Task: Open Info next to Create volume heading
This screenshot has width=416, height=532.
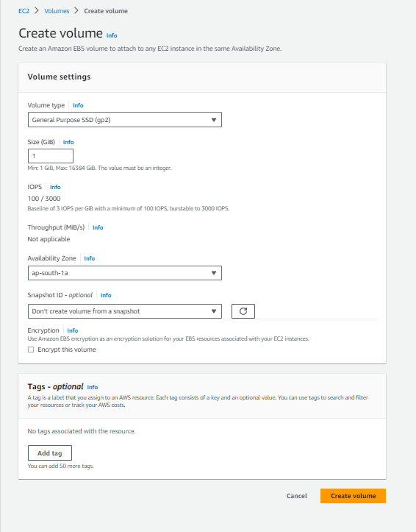Action: click(x=112, y=35)
